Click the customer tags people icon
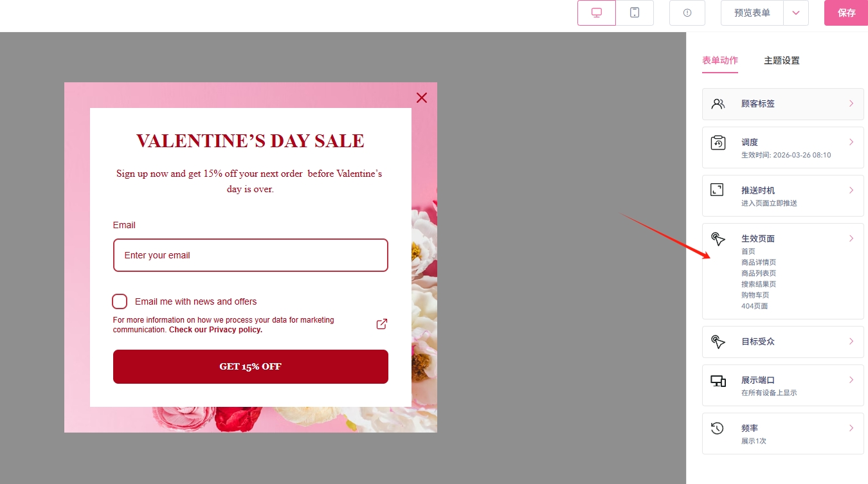 click(718, 103)
